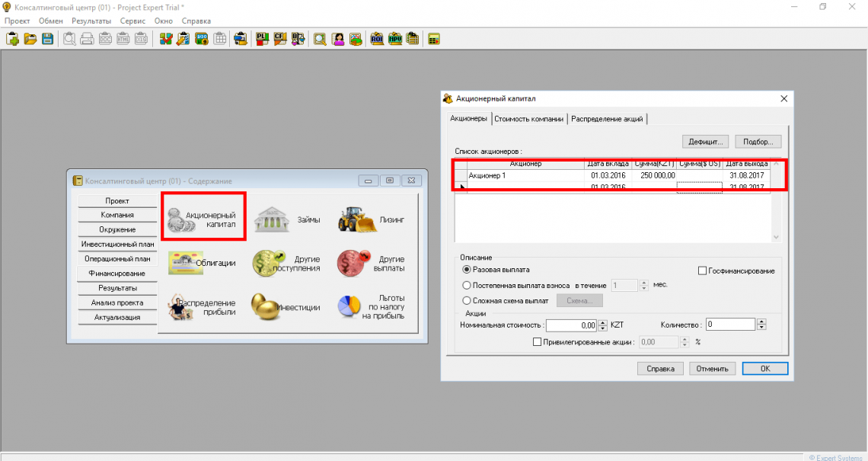Tick the Привилегированные акции checkbox
The height and width of the screenshot is (461, 868).
[x=538, y=342]
